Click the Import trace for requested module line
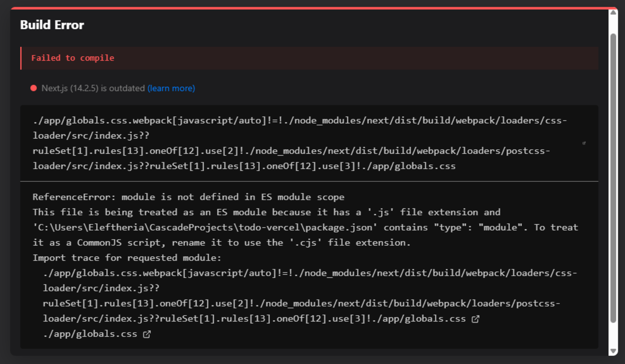Image resolution: width=625 pixels, height=364 pixels. point(127,257)
